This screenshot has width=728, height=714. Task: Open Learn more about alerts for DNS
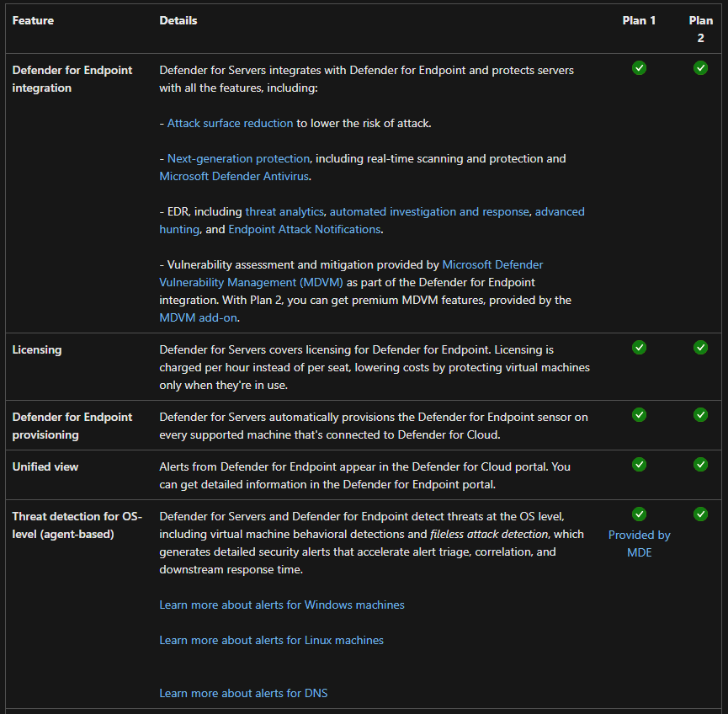243,693
